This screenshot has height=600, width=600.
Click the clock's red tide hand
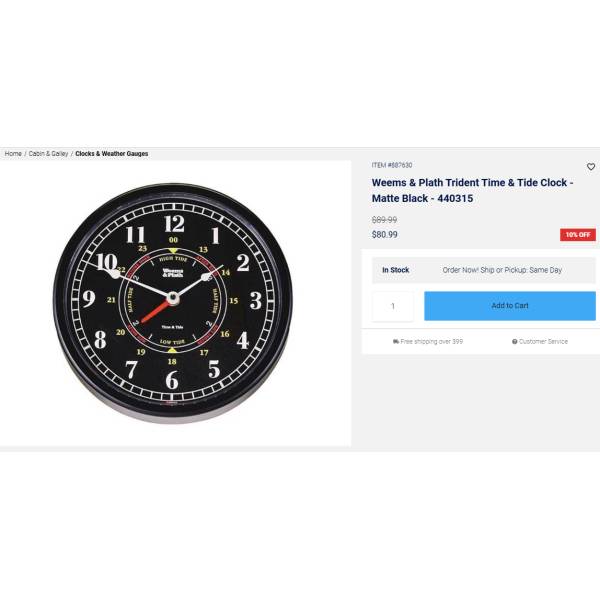click(x=157, y=311)
